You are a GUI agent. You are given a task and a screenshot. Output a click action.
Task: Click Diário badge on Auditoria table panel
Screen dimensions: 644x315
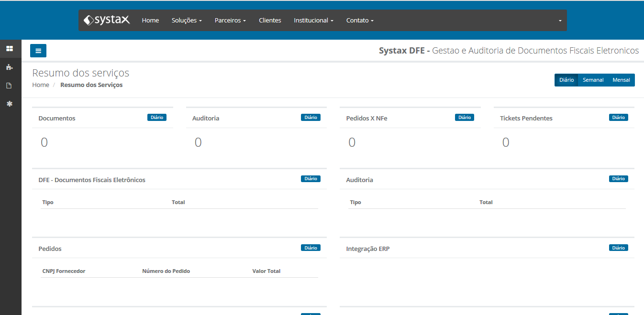pos(619,179)
